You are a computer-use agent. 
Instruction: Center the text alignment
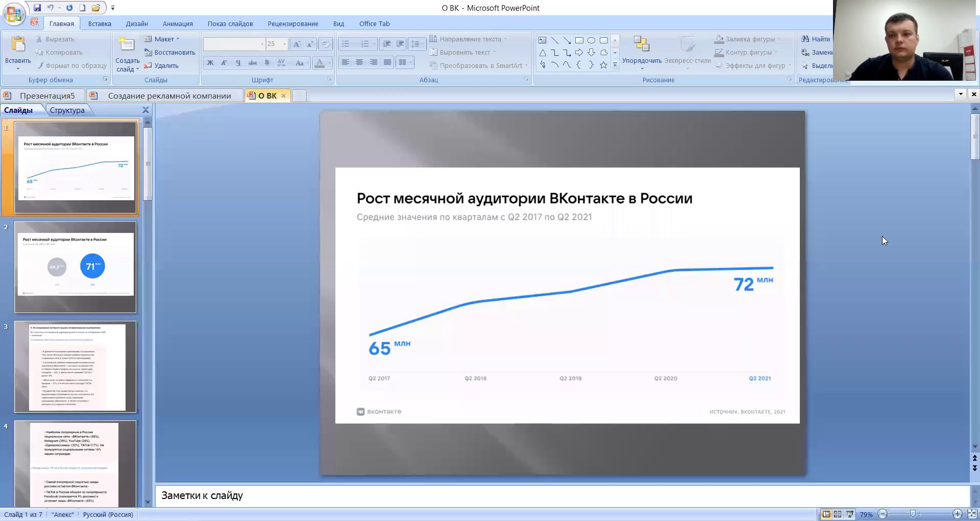pyautogui.click(x=359, y=62)
